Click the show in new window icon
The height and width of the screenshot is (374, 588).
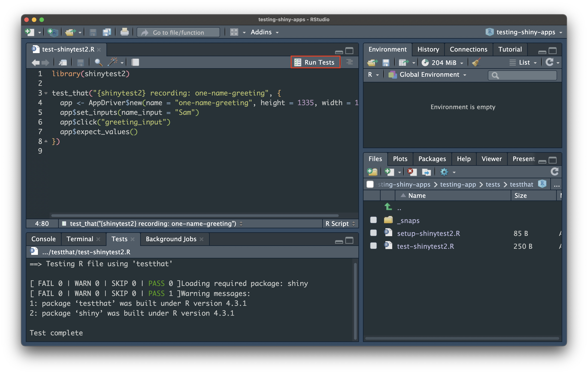(x=63, y=62)
